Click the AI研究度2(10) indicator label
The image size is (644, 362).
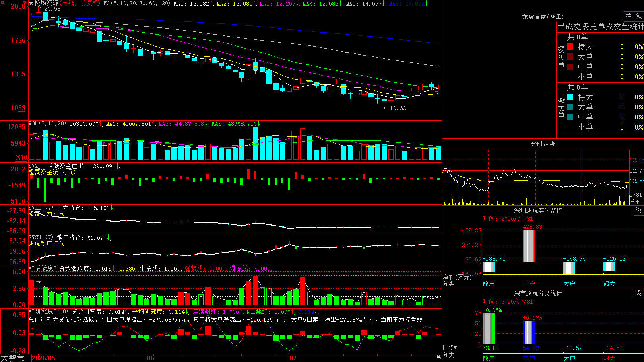click(49, 311)
